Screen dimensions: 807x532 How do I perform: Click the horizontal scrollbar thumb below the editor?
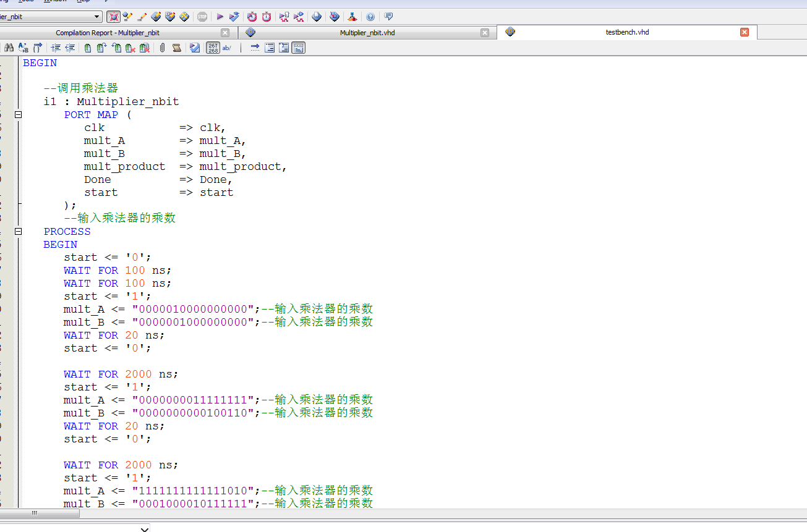click(35, 513)
